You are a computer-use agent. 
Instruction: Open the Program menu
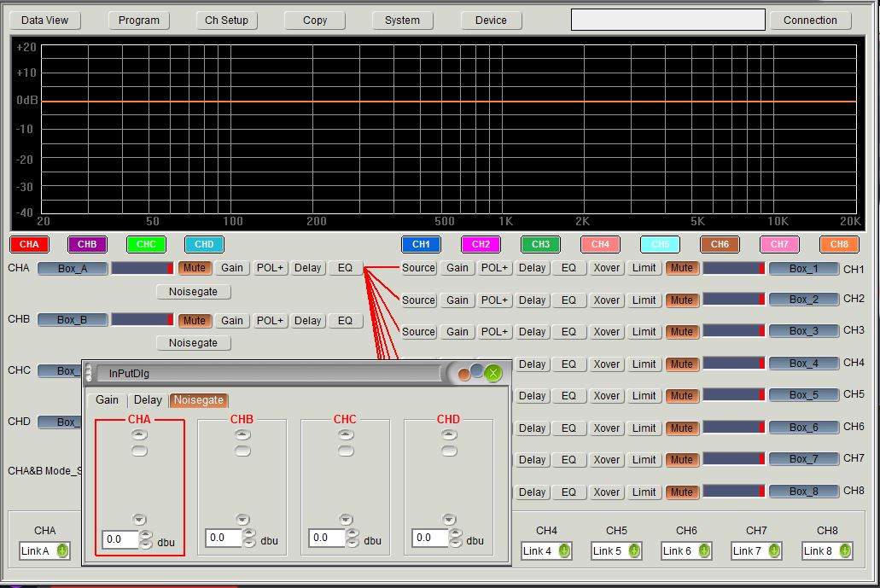[138, 20]
